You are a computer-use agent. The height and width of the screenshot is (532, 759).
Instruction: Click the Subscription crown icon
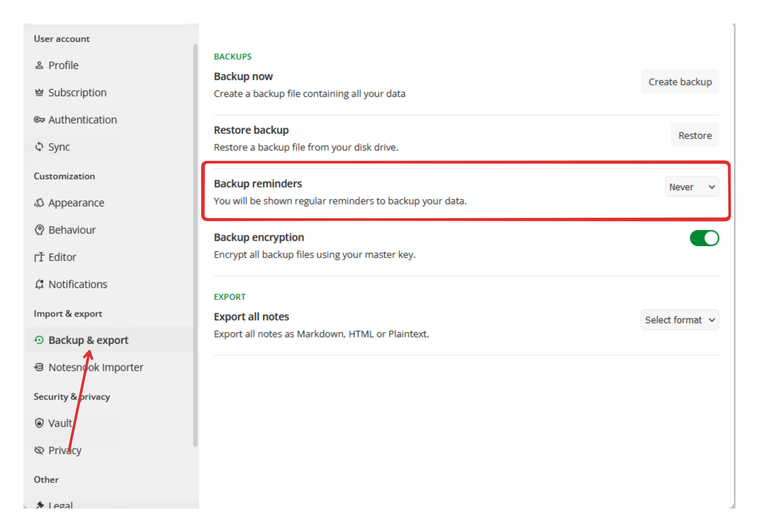[x=39, y=93]
